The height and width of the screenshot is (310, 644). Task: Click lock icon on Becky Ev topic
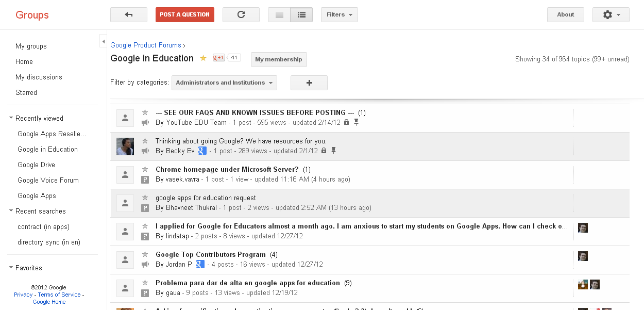coord(324,151)
